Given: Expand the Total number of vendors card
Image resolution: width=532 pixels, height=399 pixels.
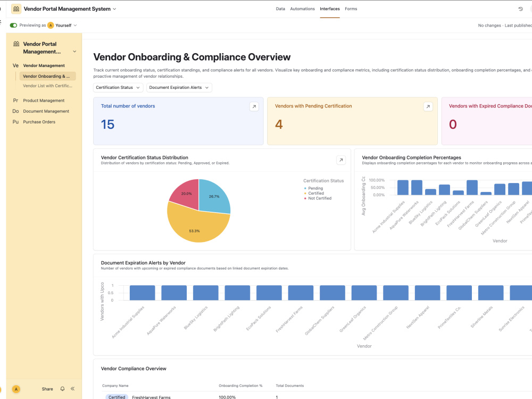Looking at the screenshot, I should (x=254, y=106).
